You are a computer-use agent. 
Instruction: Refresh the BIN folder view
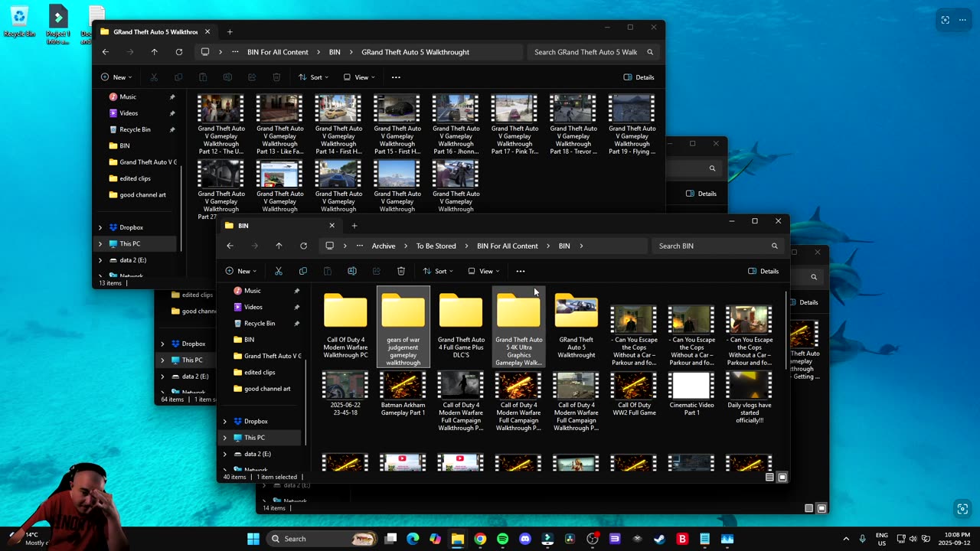pos(303,246)
